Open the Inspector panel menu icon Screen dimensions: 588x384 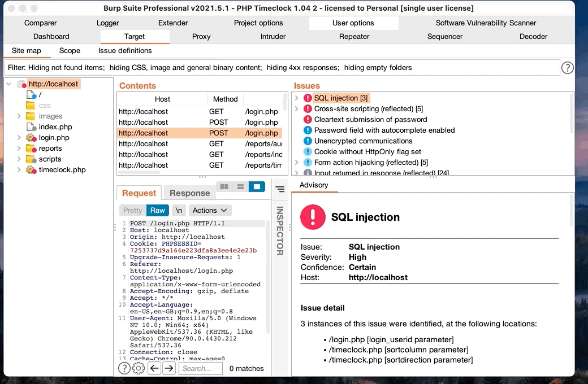coord(279,189)
